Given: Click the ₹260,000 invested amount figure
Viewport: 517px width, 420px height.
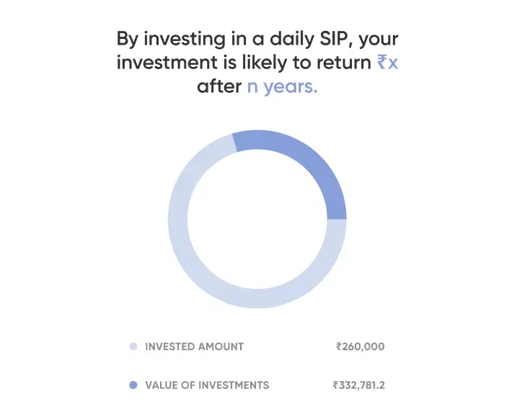Looking at the screenshot, I should pos(361,347).
